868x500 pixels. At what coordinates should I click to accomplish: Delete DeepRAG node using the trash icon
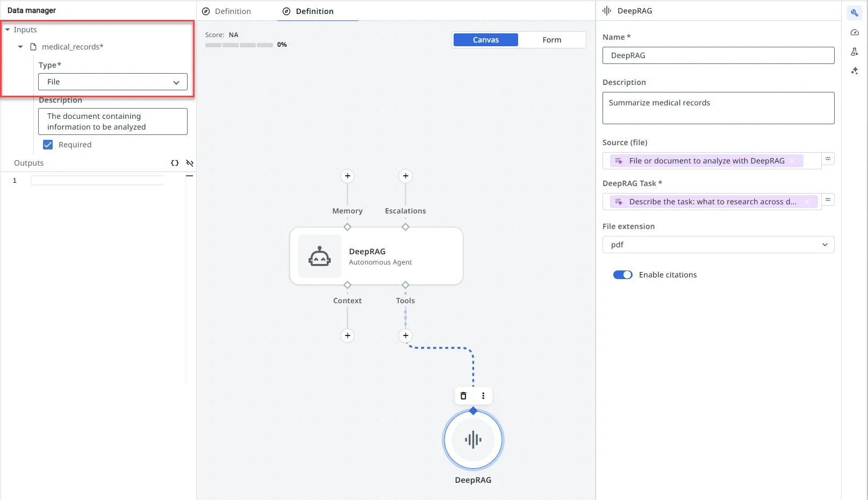tap(463, 396)
